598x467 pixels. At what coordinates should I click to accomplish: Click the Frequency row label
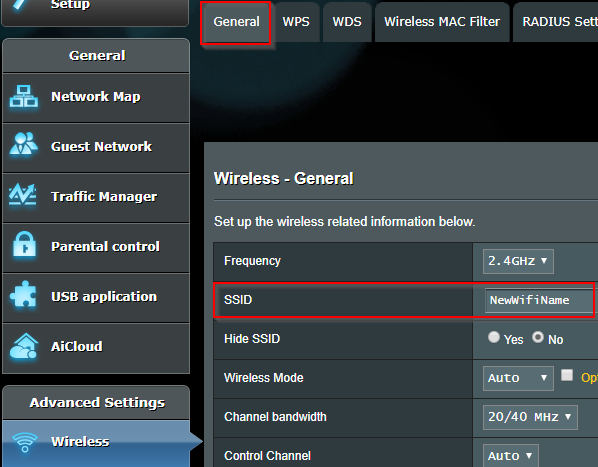(252, 261)
